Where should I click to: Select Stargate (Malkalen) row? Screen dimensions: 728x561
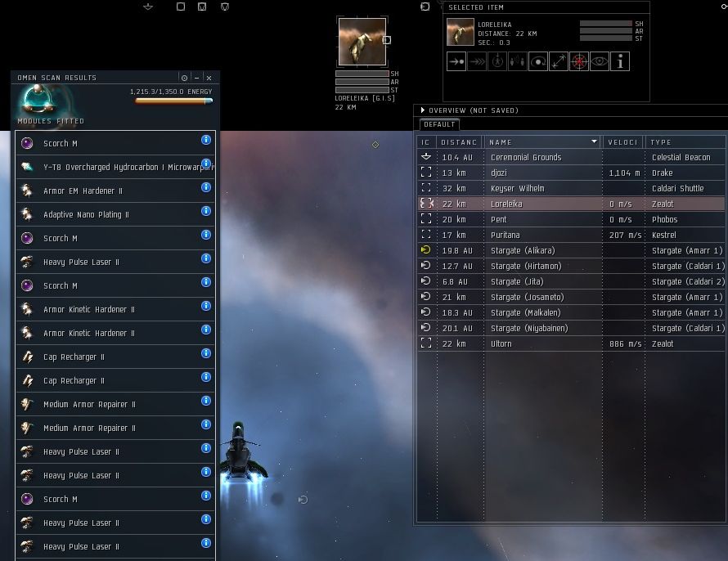tap(572, 312)
